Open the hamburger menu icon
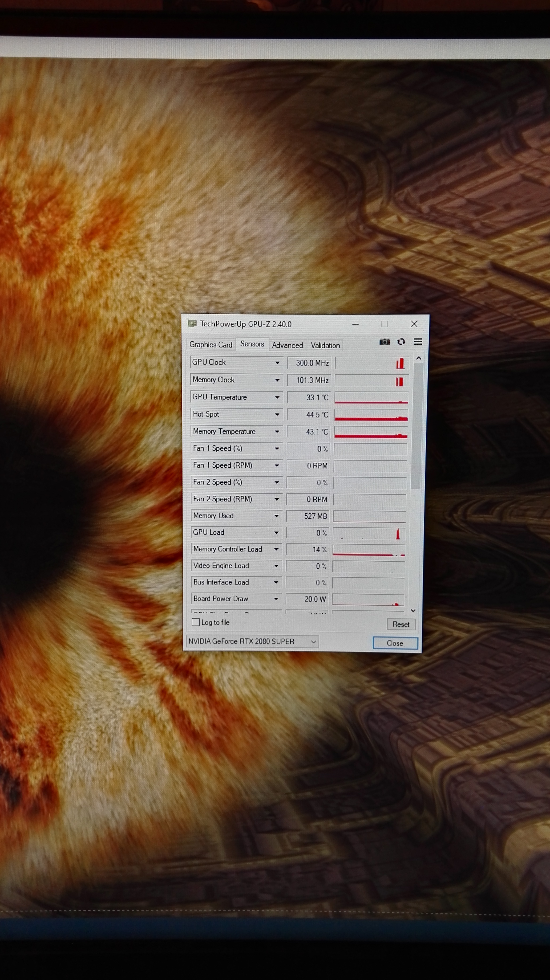This screenshot has width=550, height=980. pyautogui.click(x=418, y=342)
